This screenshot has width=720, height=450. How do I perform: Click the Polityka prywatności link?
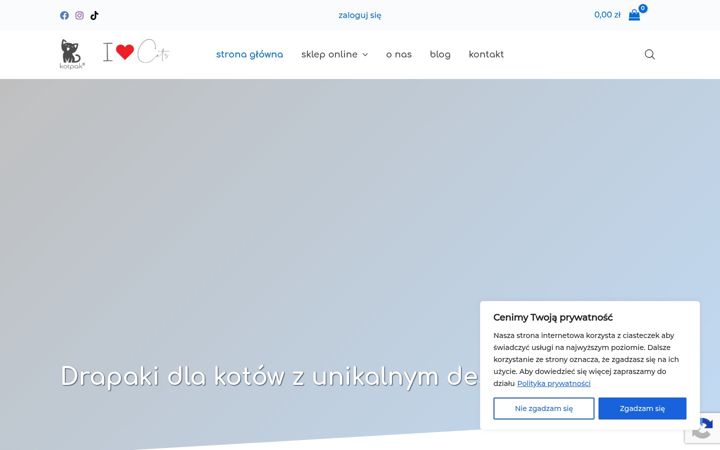pos(554,383)
